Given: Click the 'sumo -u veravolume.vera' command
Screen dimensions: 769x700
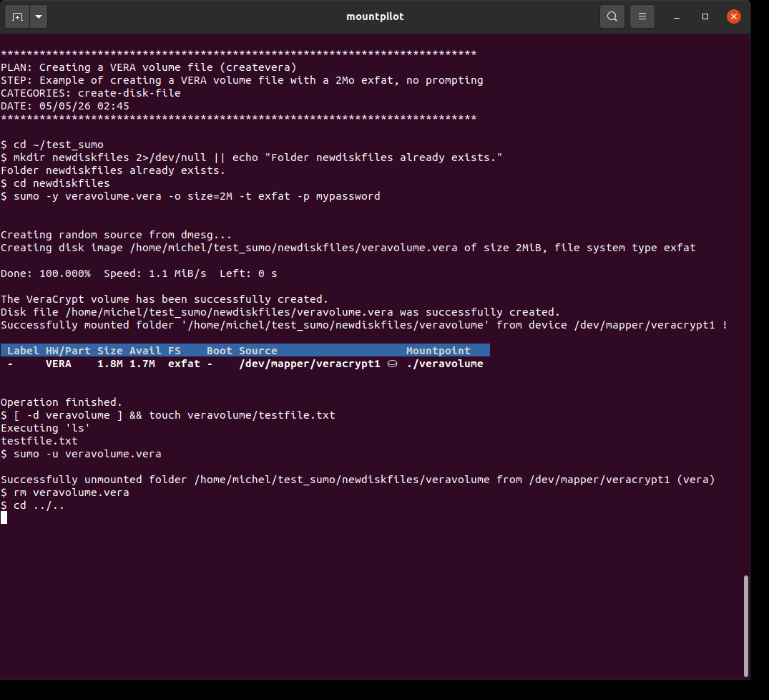Looking at the screenshot, I should point(81,454).
